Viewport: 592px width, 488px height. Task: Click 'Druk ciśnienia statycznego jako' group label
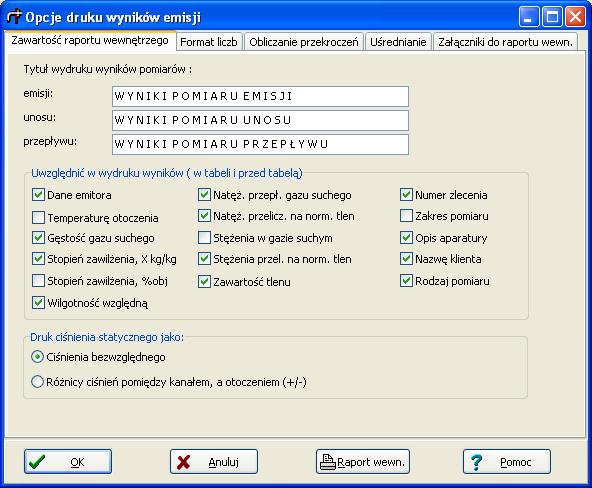107,337
